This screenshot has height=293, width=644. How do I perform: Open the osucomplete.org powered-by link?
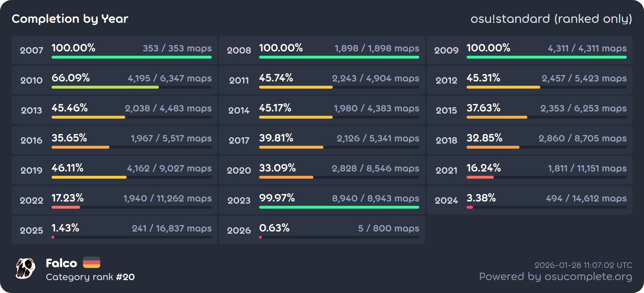pos(555,277)
